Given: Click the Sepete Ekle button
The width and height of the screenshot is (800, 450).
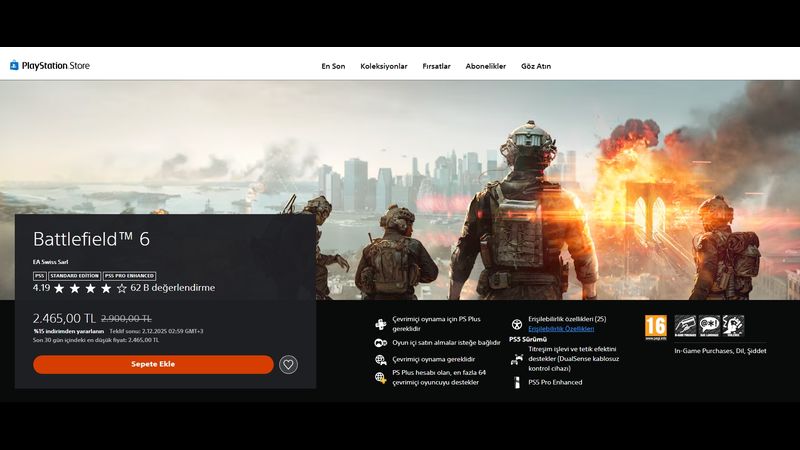Looking at the screenshot, I should pyautogui.click(x=153, y=364).
